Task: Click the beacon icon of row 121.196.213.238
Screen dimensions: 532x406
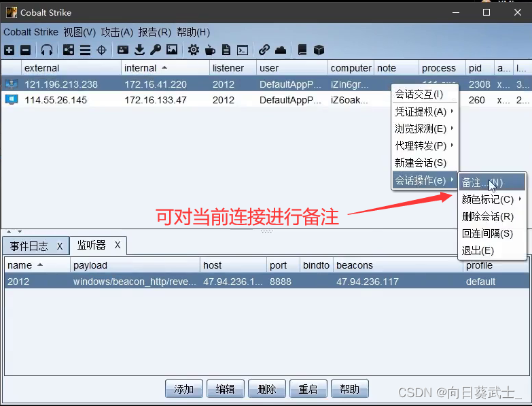Action: [x=12, y=84]
